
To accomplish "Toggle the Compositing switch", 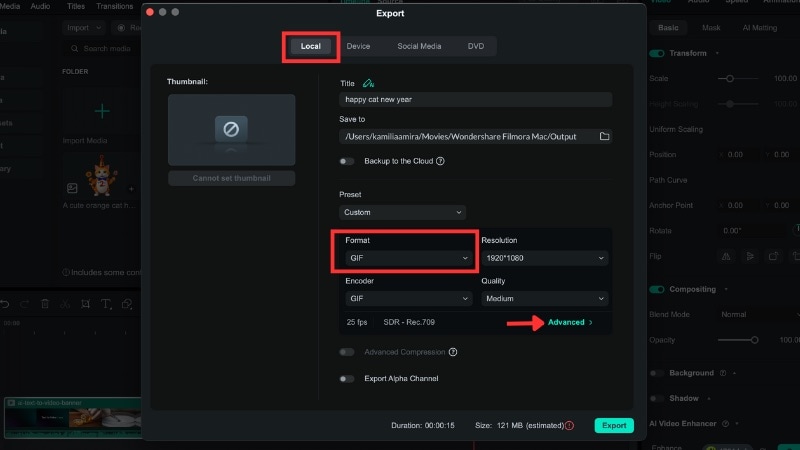I will [657, 289].
